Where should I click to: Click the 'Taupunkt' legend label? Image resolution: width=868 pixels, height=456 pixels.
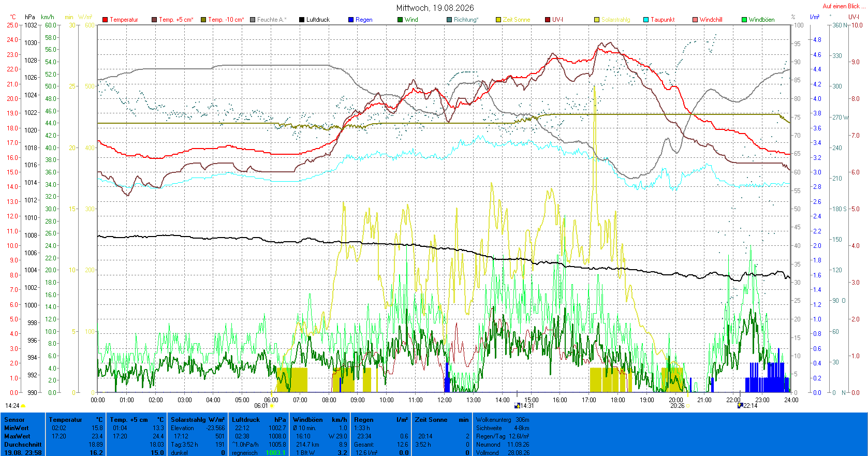coord(663,20)
